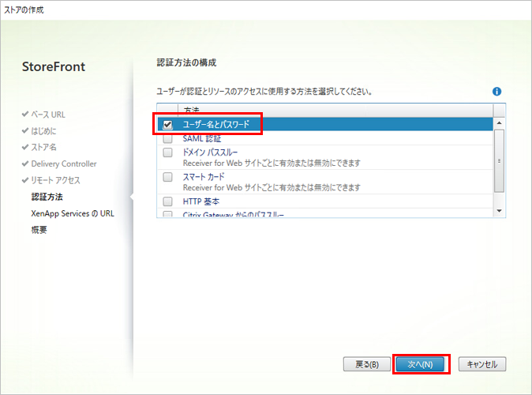
Task: Enable SAML 認証 checkbox
Action: coord(167,138)
